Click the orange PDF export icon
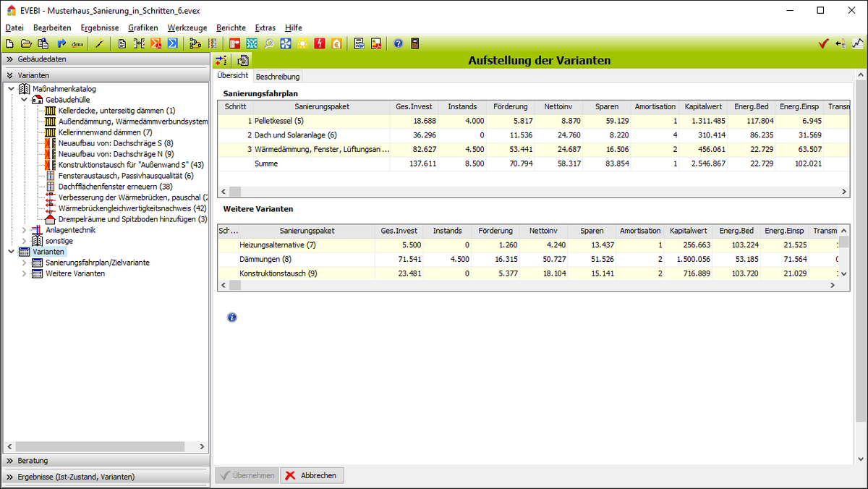The width and height of the screenshot is (868, 489). (156, 43)
